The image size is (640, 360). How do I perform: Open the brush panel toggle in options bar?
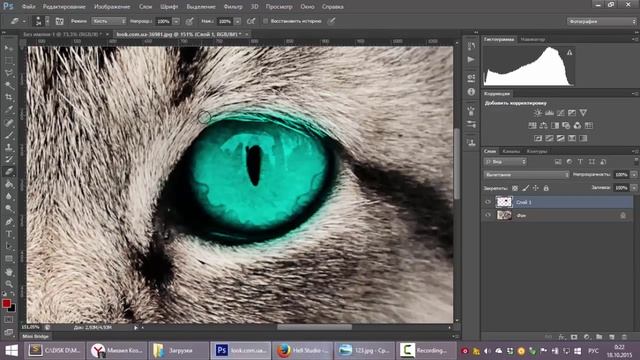59,21
